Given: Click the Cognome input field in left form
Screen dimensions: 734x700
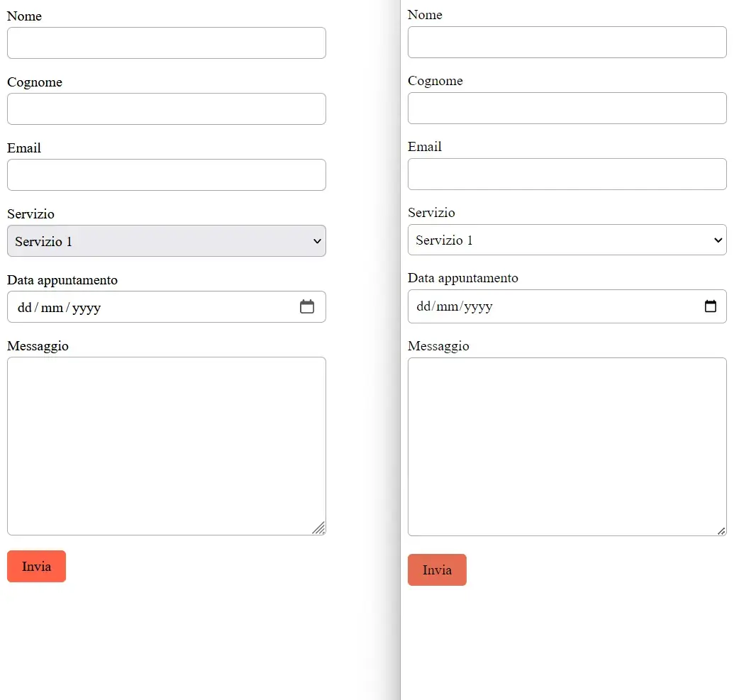Looking at the screenshot, I should 166,109.
